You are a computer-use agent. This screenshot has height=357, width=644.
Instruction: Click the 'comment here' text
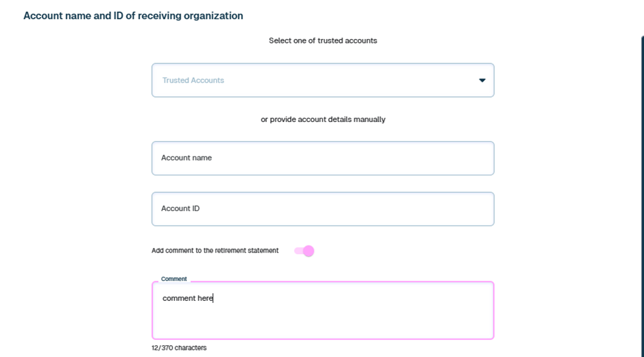tap(188, 298)
